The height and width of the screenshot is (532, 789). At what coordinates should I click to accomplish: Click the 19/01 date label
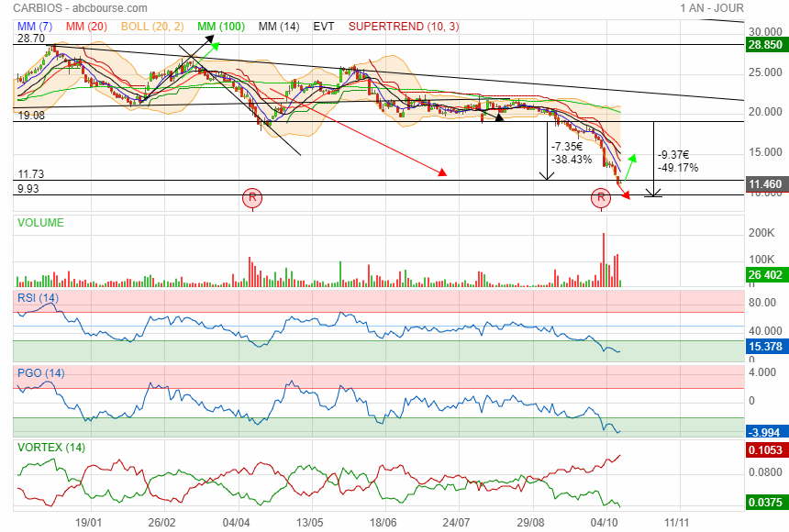click(89, 523)
